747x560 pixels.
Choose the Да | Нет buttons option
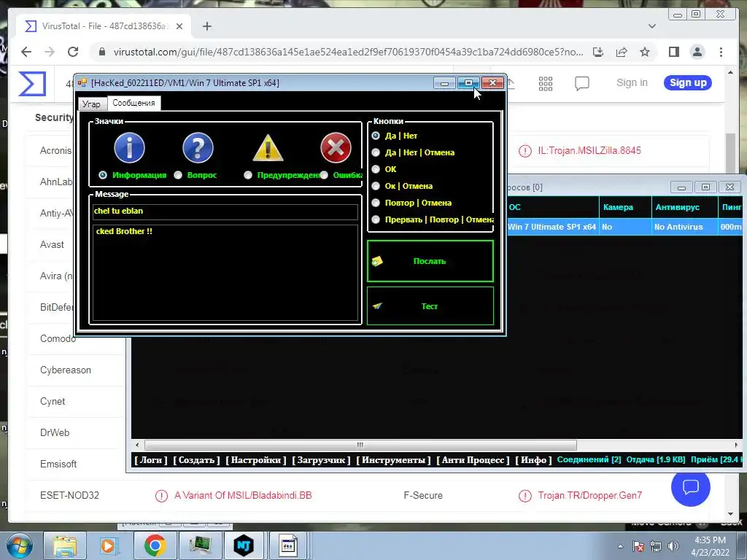(x=376, y=136)
